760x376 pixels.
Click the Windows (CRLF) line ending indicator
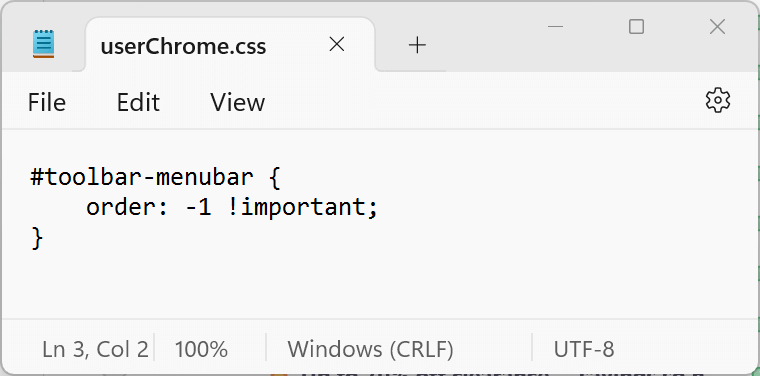[x=371, y=349]
